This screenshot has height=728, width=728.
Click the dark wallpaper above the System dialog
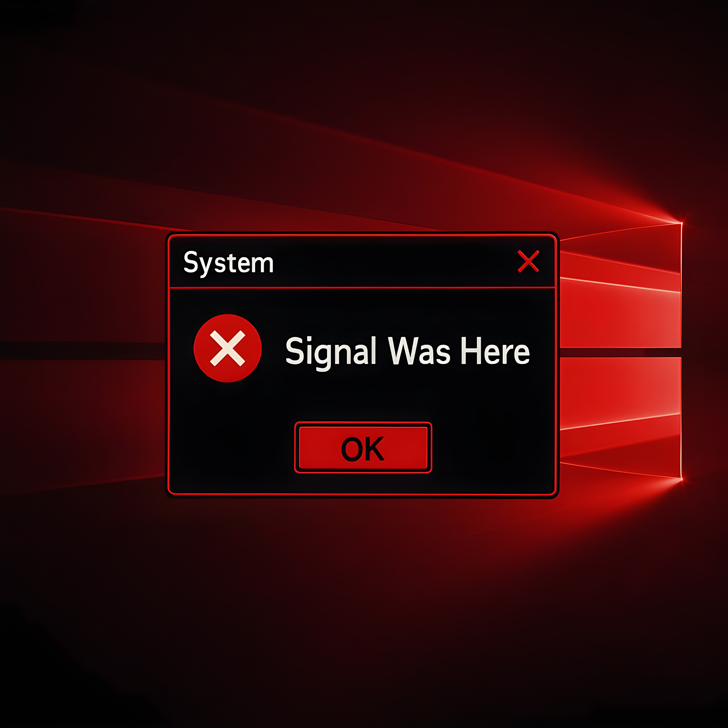coord(362,113)
